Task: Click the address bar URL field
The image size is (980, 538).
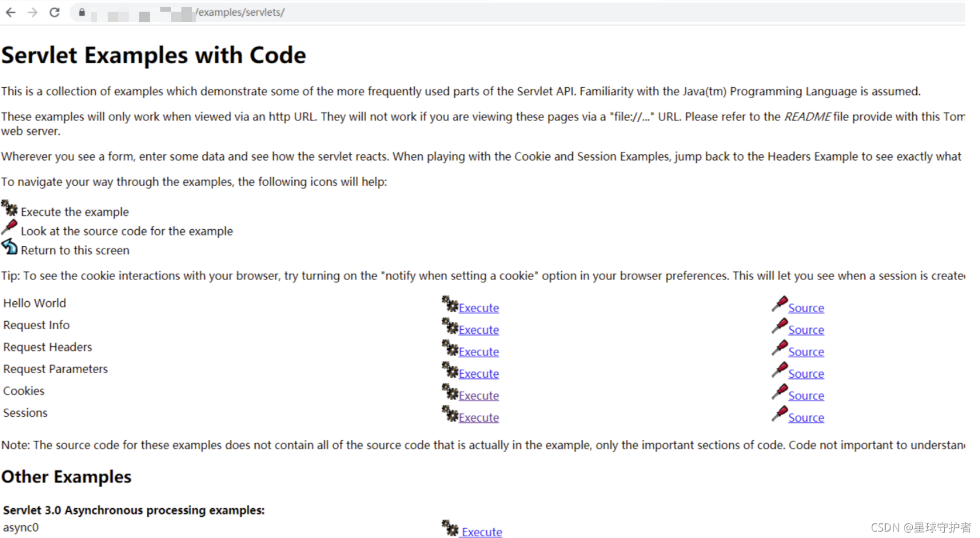Action: (x=517, y=12)
